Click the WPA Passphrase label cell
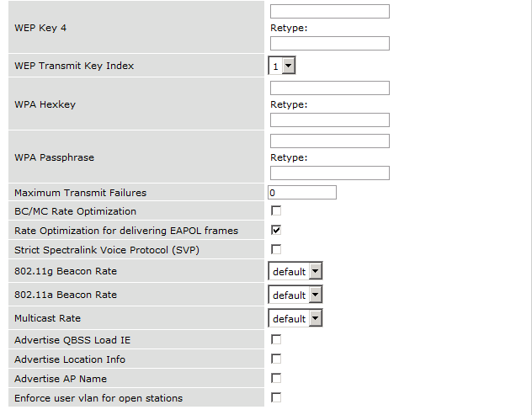The width and height of the screenshot is (532, 415). click(136, 157)
